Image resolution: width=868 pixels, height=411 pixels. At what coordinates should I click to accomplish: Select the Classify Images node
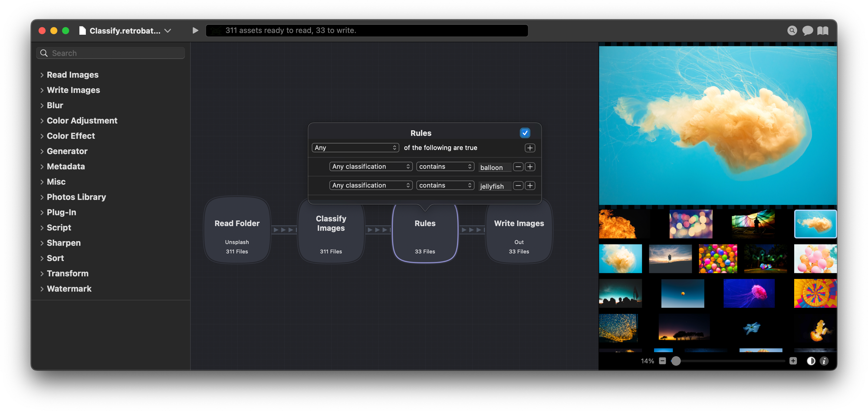331,230
